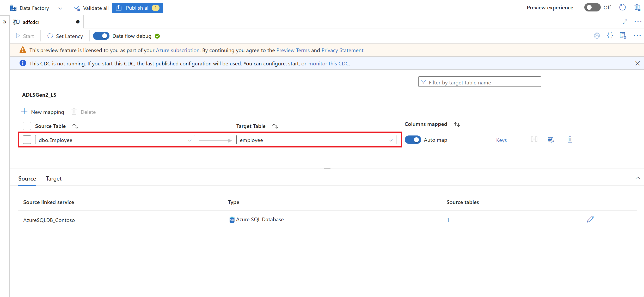The image size is (644, 297).
Task: Click the gauge performance icon
Action: click(x=597, y=36)
